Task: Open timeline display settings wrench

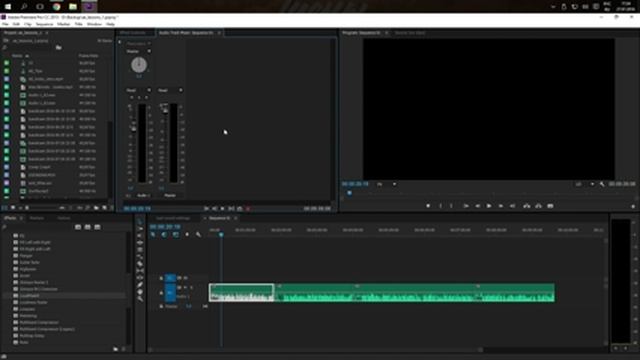Action: [x=198, y=235]
